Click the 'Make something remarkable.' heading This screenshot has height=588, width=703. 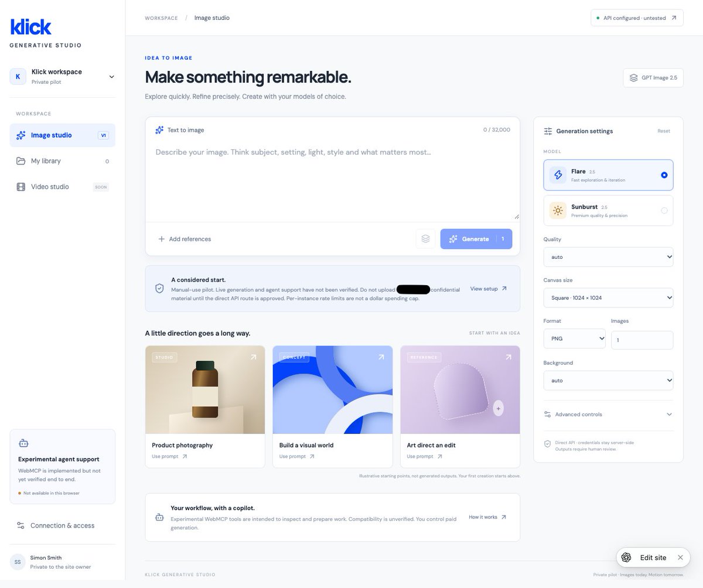248,77
